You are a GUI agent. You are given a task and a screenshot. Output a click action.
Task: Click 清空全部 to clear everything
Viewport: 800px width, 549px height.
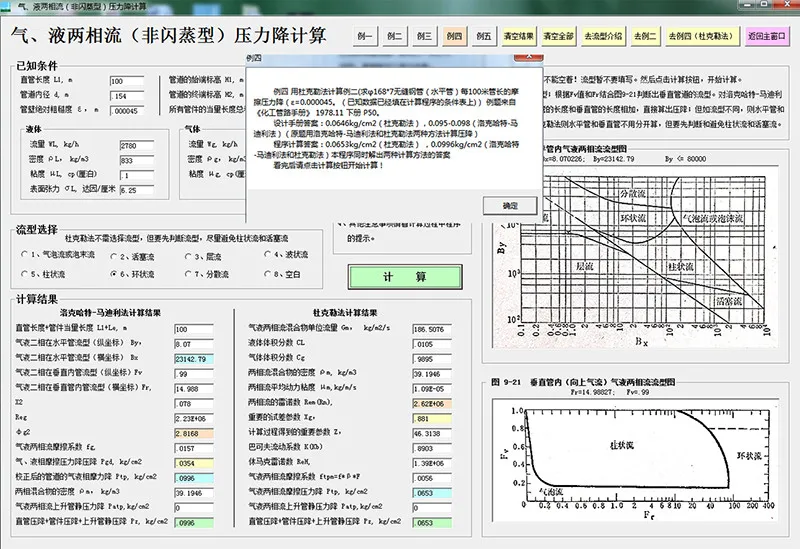click(x=559, y=36)
